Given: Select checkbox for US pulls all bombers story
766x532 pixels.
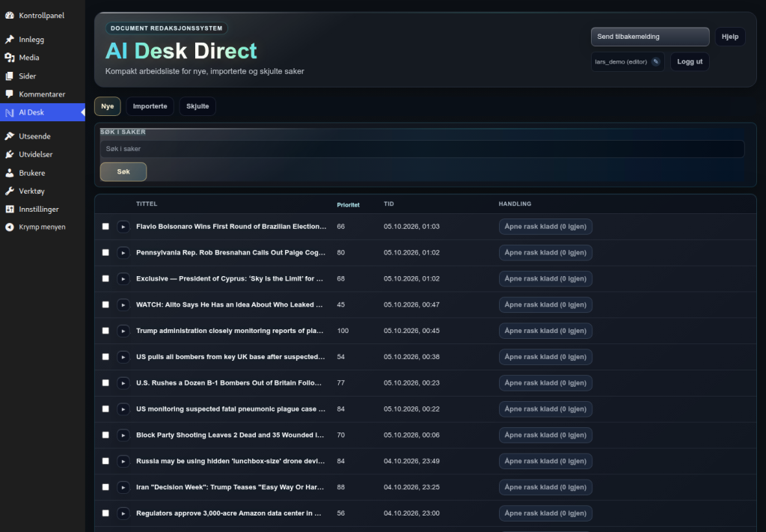Looking at the screenshot, I should (x=105, y=357).
